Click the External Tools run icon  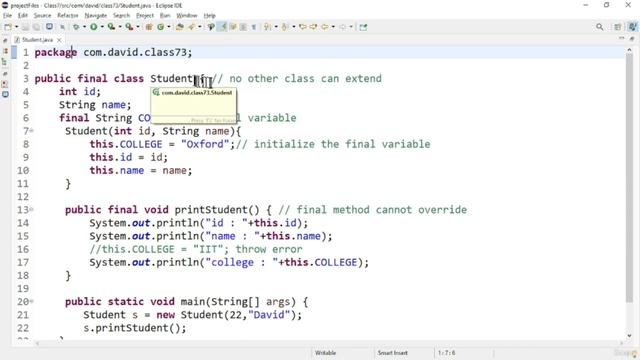[x=129, y=27]
